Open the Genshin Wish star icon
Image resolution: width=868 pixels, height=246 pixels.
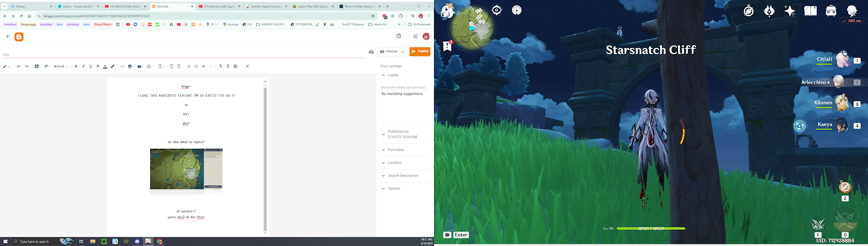point(790,11)
